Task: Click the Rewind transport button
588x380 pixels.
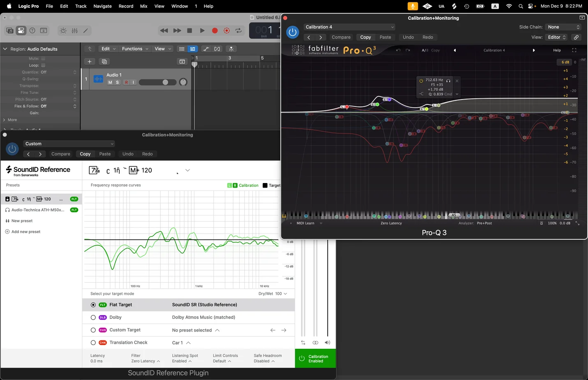Action: [x=164, y=30]
